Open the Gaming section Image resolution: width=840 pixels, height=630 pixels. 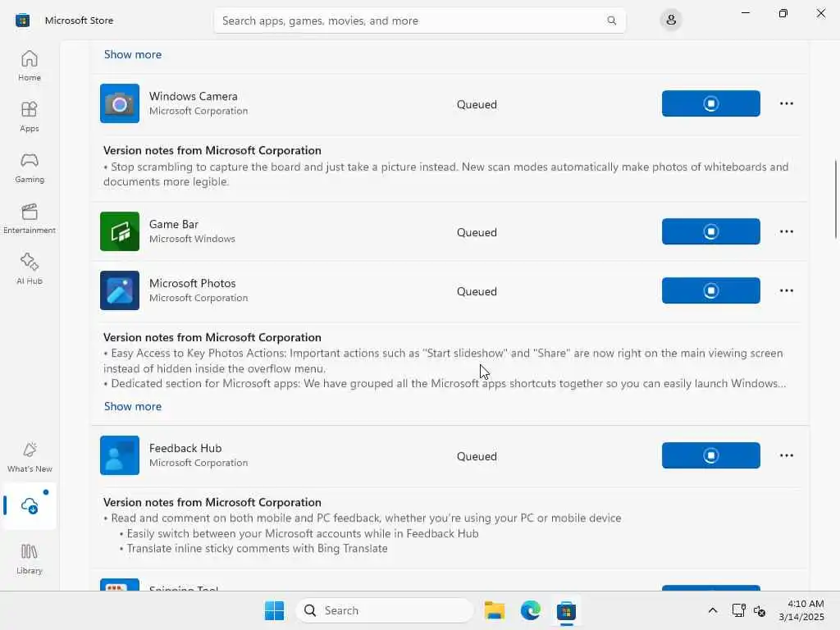click(30, 167)
